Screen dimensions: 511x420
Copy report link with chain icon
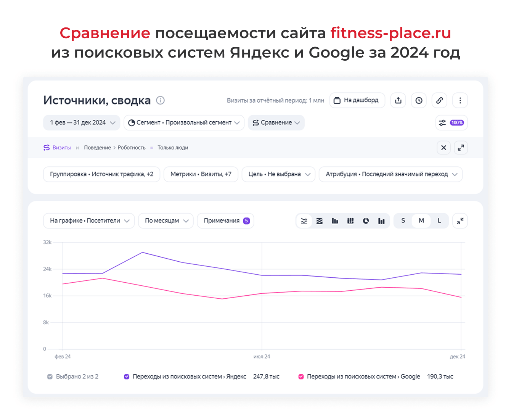pos(439,100)
